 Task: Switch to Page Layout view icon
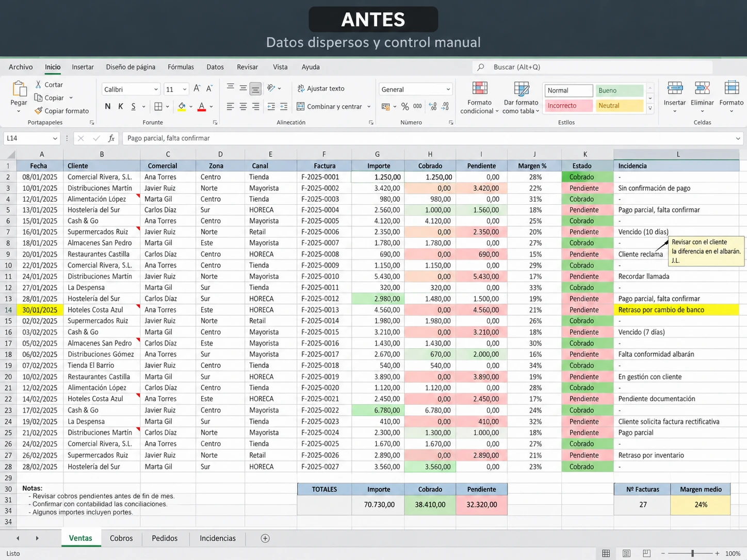(626, 553)
